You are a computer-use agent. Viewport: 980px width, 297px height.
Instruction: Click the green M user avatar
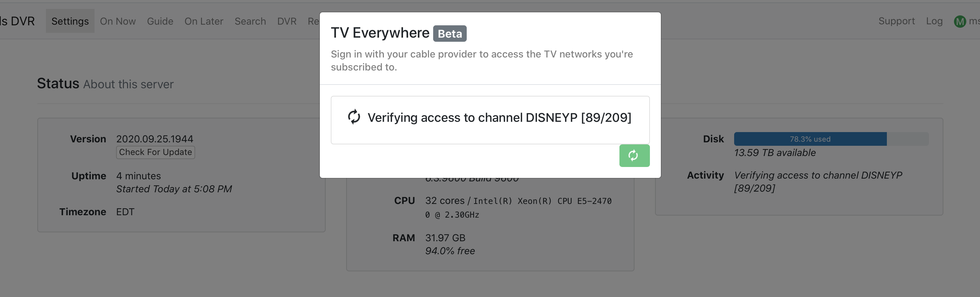click(959, 21)
